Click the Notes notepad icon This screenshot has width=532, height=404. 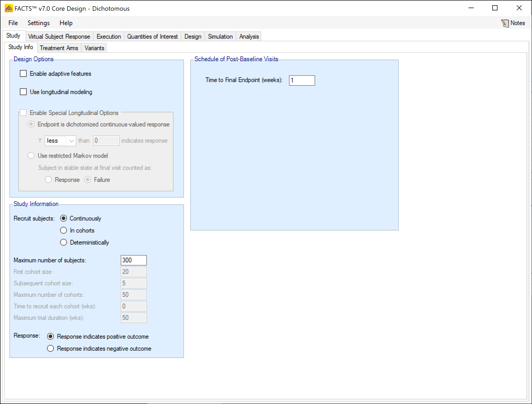coord(505,23)
